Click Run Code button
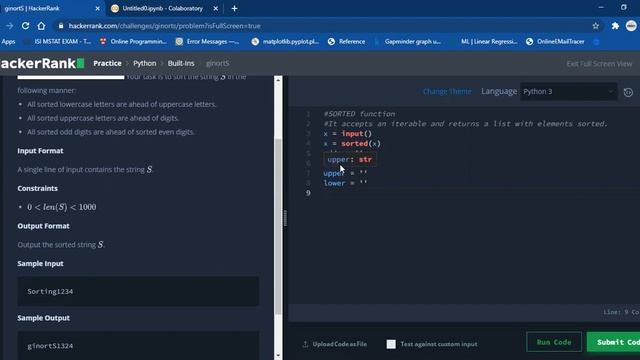 coord(554,342)
